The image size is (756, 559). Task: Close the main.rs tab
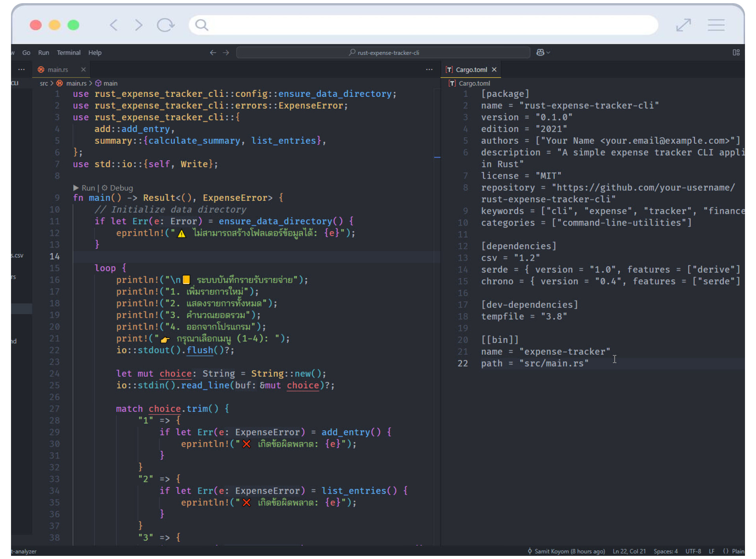(x=83, y=70)
